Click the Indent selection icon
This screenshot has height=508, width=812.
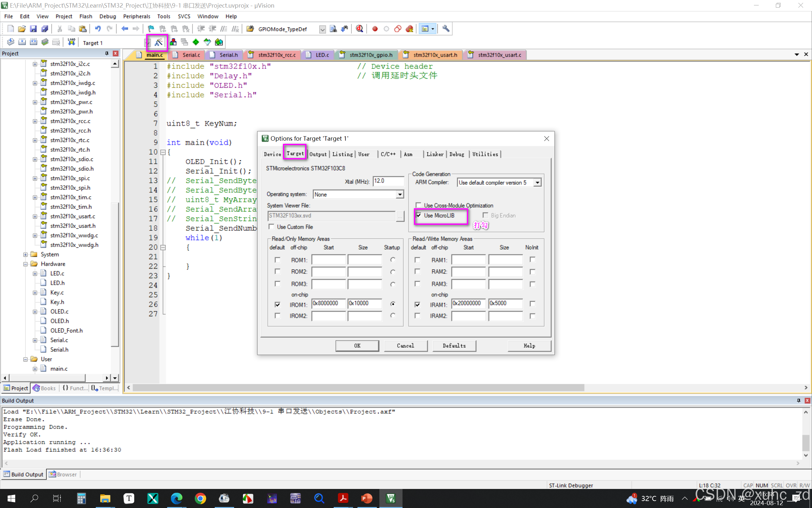(201, 29)
